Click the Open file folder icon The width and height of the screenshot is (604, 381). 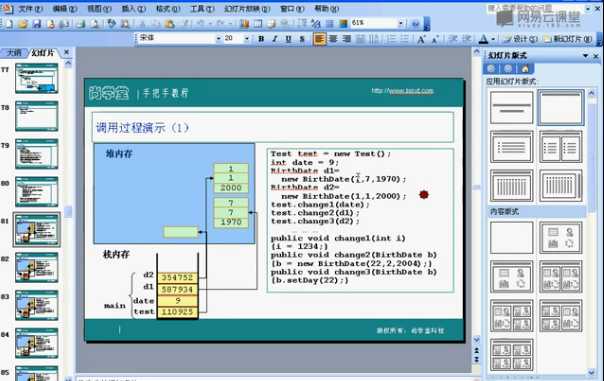pyautogui.click(x=23, y=24)
